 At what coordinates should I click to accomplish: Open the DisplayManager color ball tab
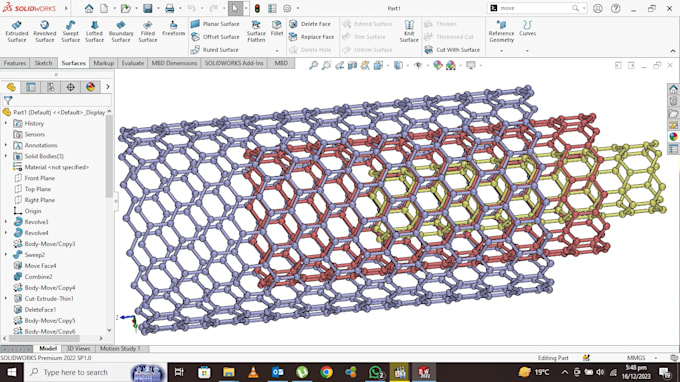pos(90,87)
